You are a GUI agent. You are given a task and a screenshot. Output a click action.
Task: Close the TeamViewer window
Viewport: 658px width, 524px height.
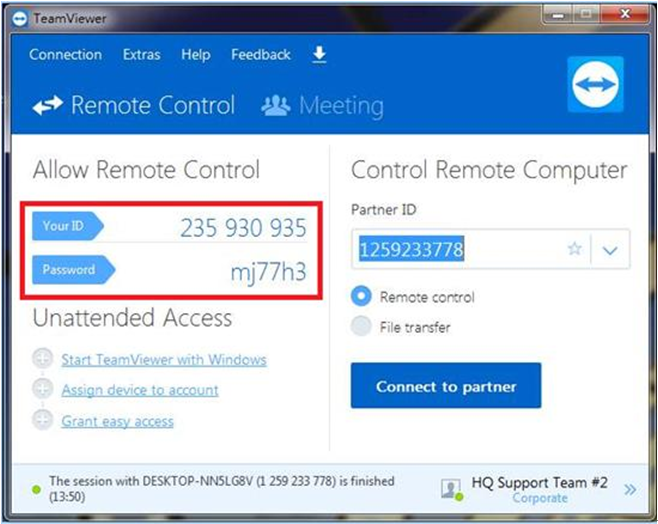point(625,14)
